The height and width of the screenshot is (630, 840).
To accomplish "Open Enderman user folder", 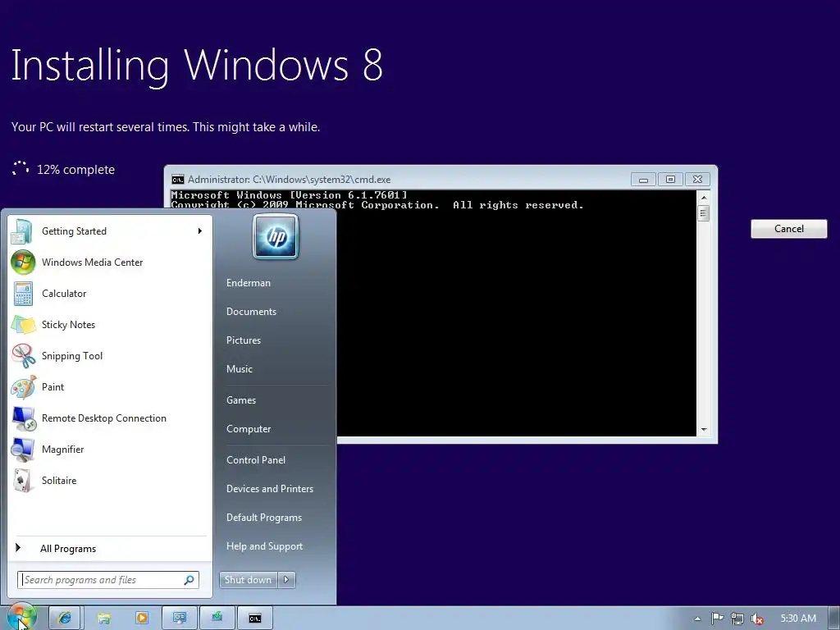I will tap(248, 283).
